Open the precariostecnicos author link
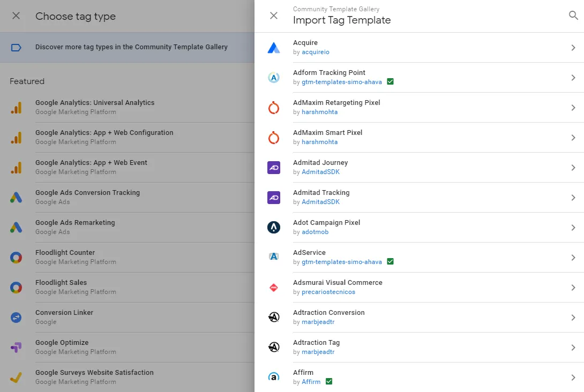Viewport: 584px width, 392px height. (328, 292)
